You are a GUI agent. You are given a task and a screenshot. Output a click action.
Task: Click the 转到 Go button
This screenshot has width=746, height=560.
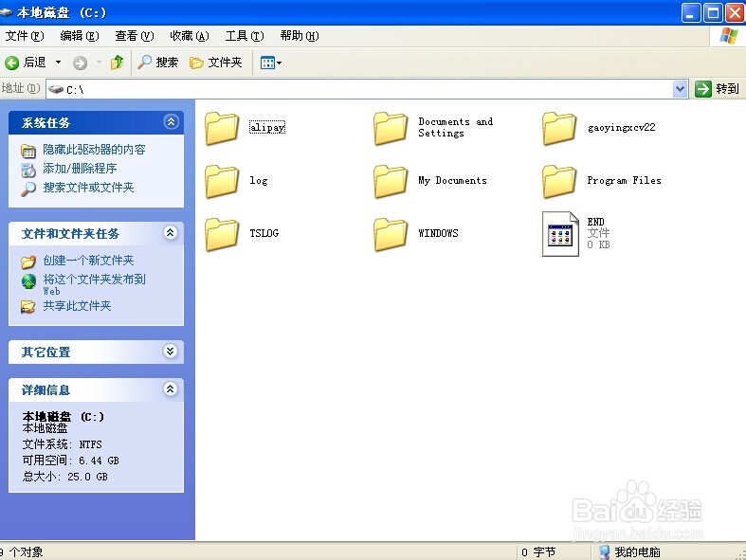(717, 89)
